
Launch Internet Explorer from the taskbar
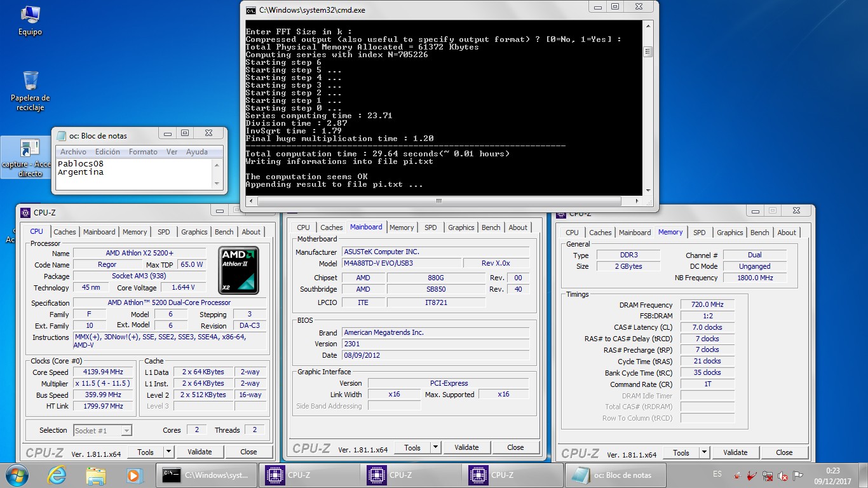tap(58, 475)
